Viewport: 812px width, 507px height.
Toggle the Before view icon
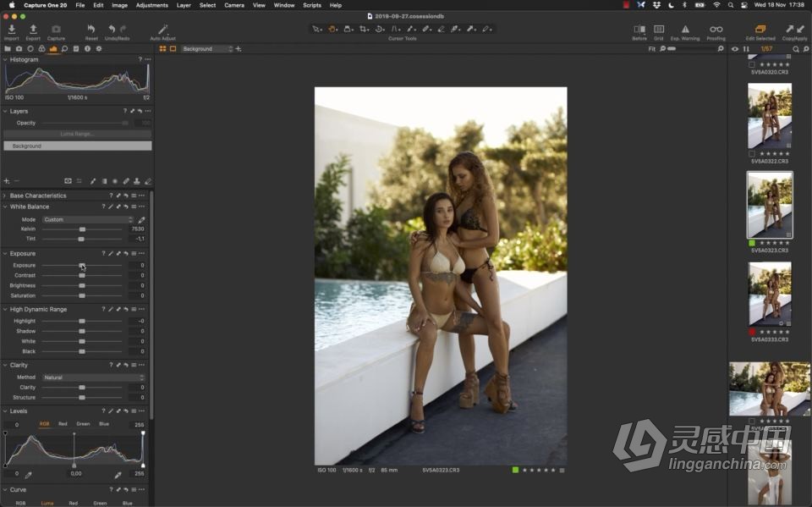coord(639,29)
